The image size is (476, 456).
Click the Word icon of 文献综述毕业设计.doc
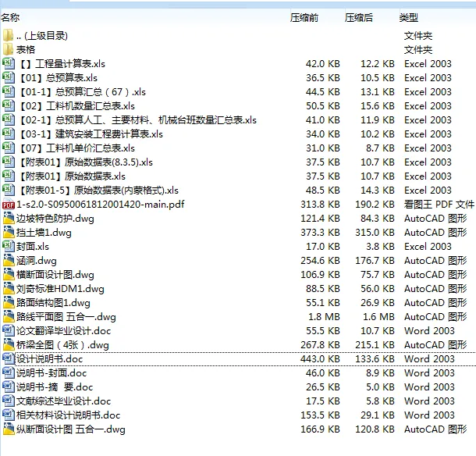9,401
